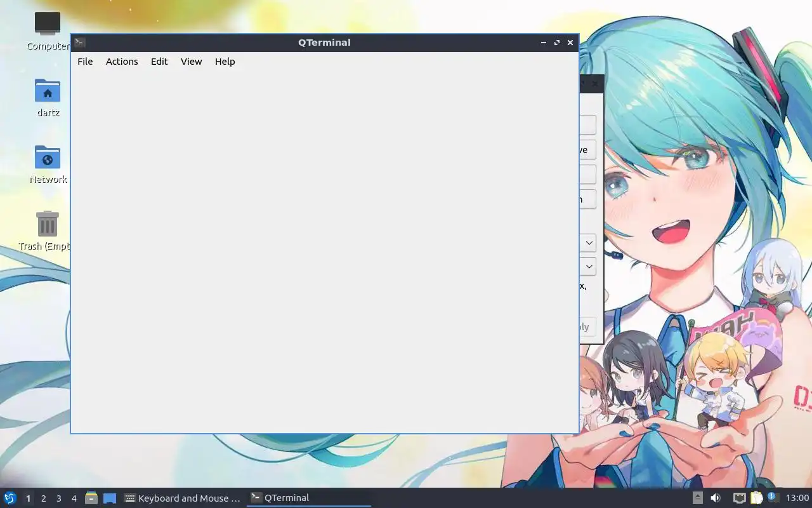Open the View menu

(191, 62)
